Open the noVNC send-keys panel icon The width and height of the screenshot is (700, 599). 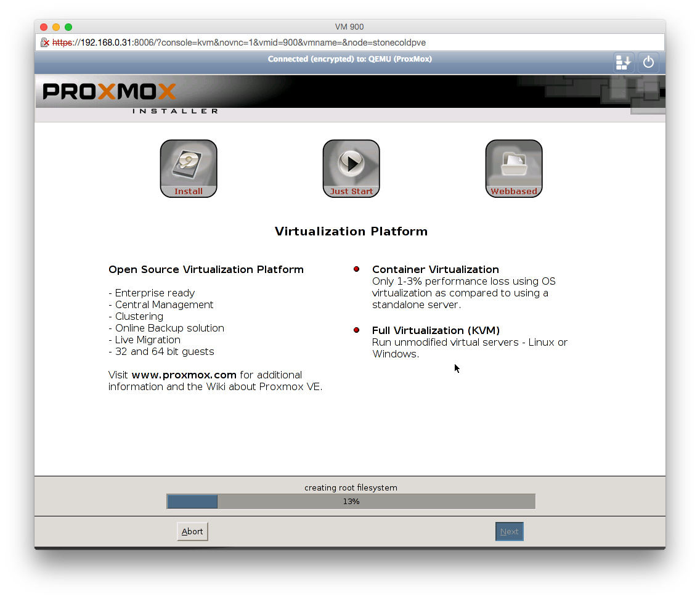tap(623, 62)
